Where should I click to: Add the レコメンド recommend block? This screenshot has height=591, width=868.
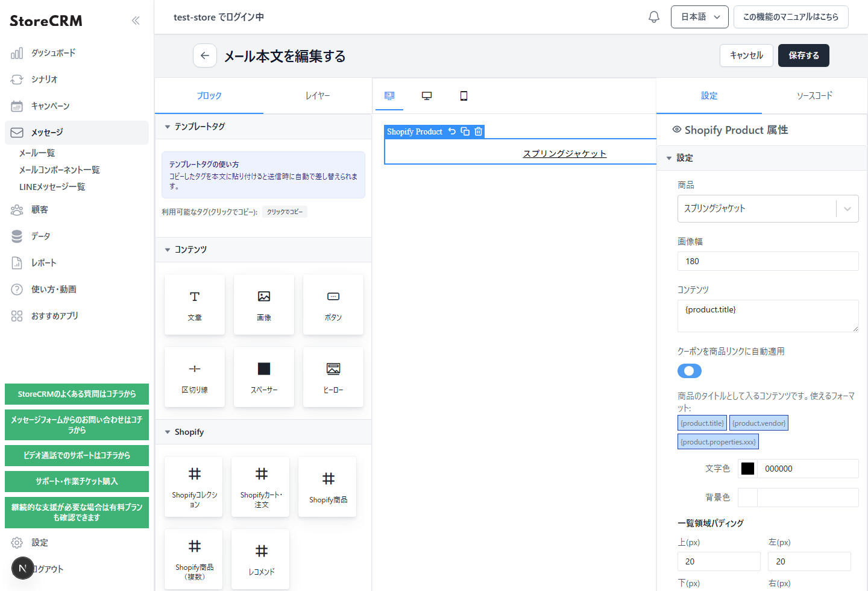261,559
